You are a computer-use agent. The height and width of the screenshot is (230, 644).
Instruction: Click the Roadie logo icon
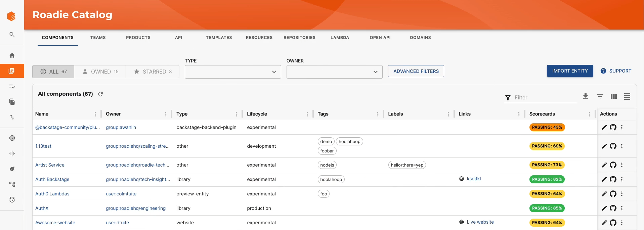coord(11,16)
